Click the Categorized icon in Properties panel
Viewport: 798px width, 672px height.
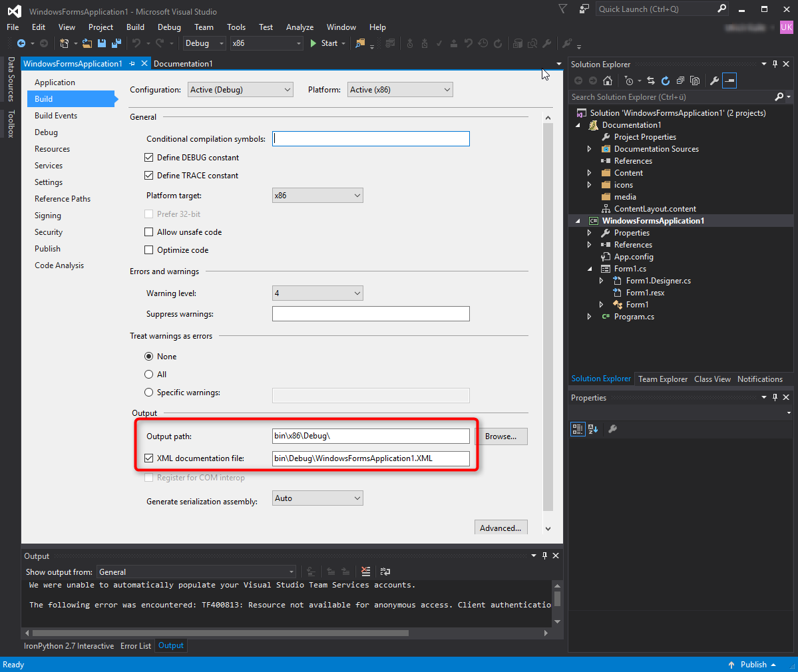click(x=578, y=429)
